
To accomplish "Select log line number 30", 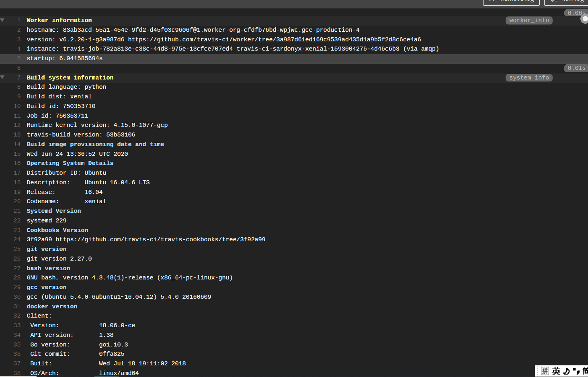I will click(x=17, y=297).
